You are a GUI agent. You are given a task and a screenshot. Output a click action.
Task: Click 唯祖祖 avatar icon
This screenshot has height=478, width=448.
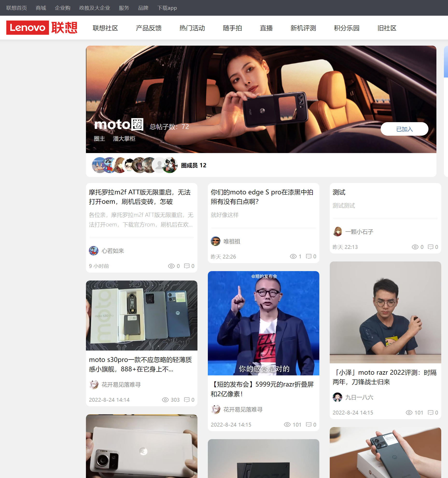click(x=216, y=241)
